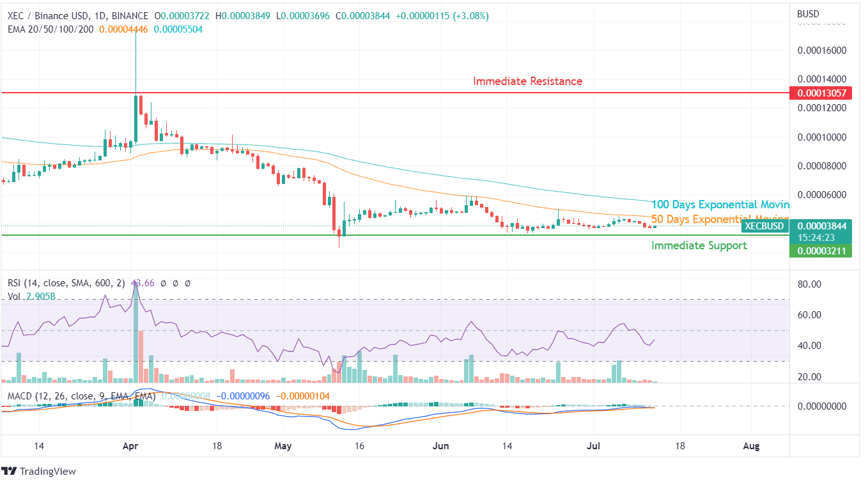Click the BUSD currency label
The image size is (868, 485).
[x=808, y=14]
